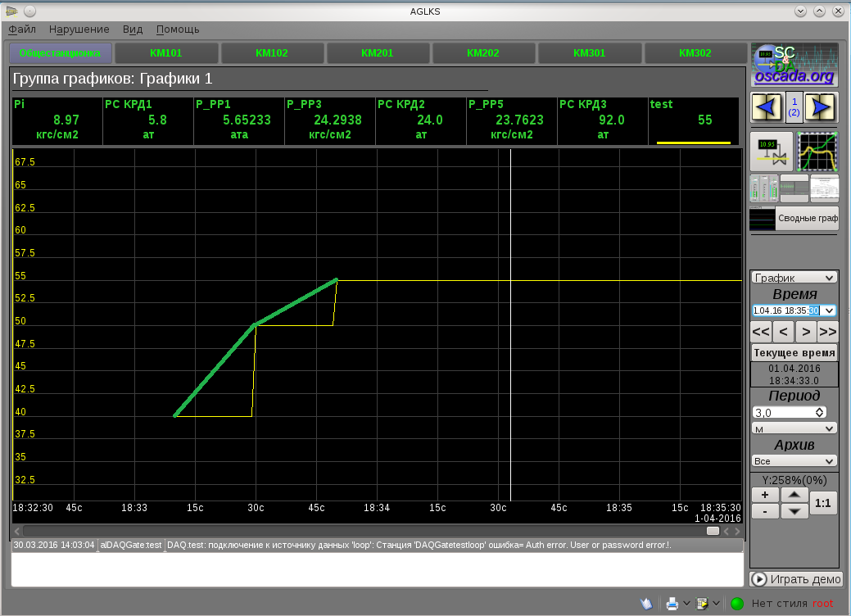The width and height of the screenshot is (851, 616).
Task: Expand the Архив selection dropdown
Action: [794, 461]
